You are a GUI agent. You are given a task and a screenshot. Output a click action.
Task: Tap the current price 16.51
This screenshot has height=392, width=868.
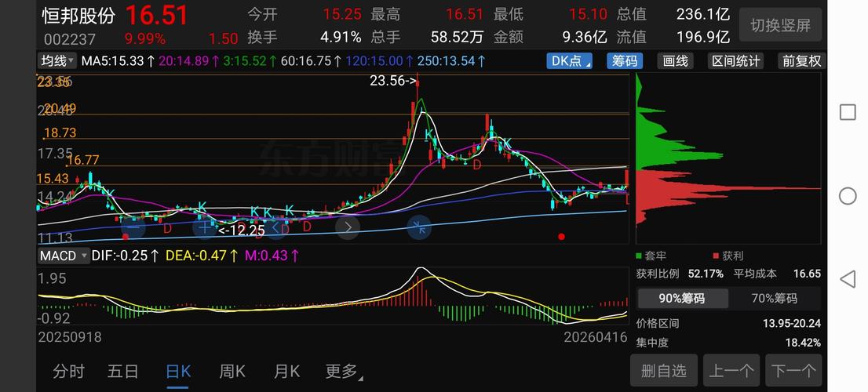pos(157,15)
